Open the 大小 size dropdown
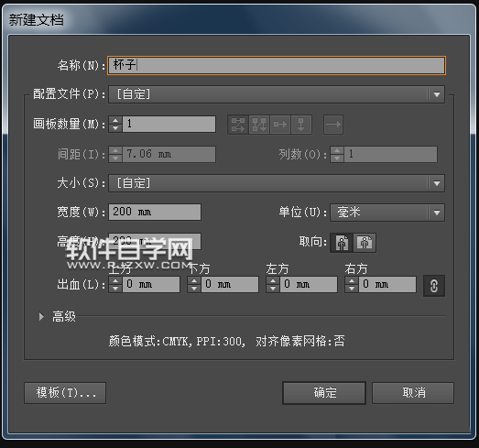This screenshot has width=479, height=448. click(277, 183)
